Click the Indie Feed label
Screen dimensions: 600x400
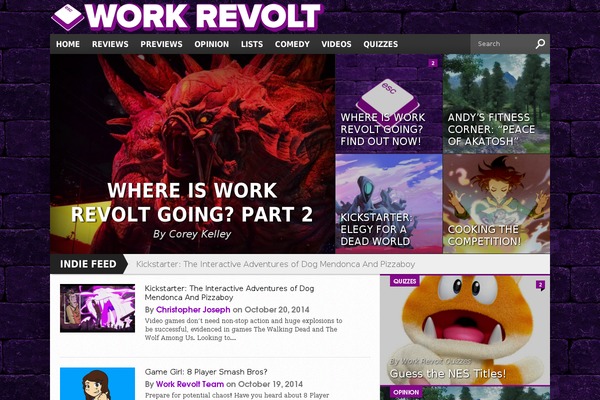[88, 264]
